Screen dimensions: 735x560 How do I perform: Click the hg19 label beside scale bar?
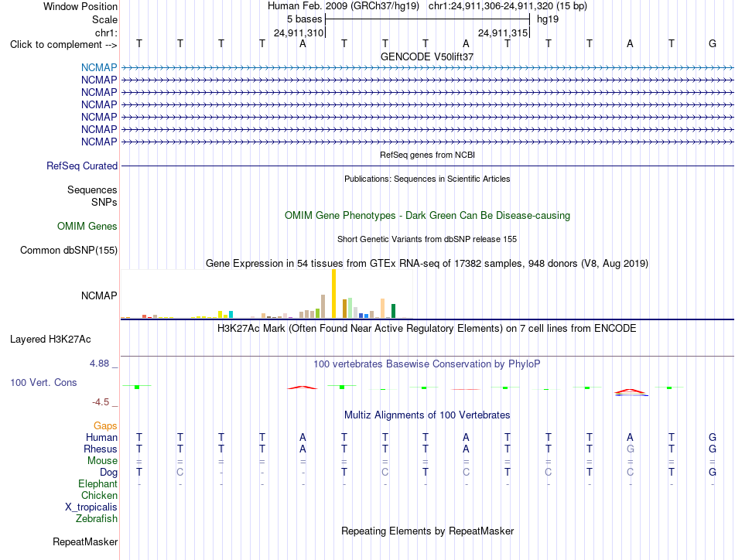click(x=548, y=19)
